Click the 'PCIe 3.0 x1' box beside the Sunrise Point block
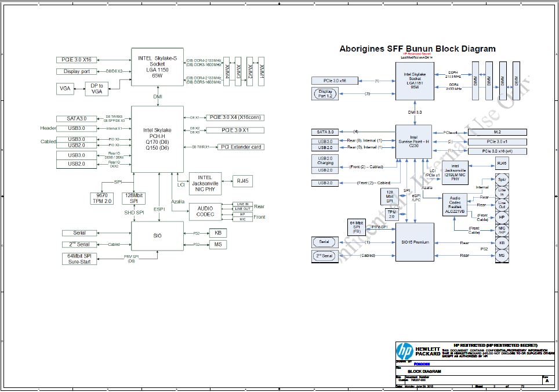Viewport: 559px width, 392px height. pos(498,142)
